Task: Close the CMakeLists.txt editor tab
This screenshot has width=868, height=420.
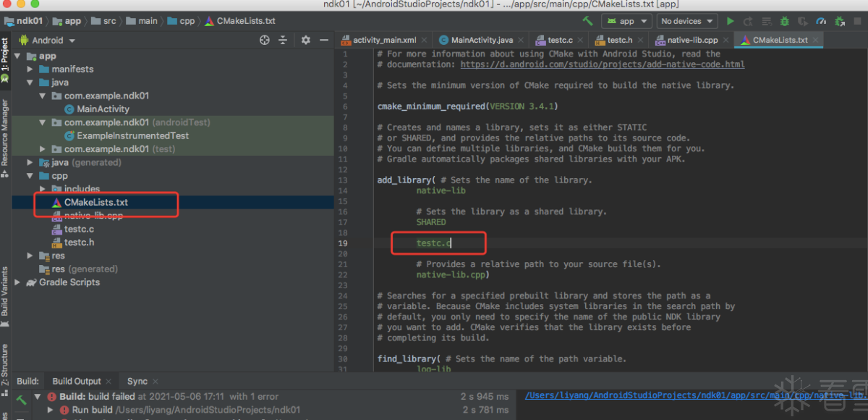Action: point(815,41)
